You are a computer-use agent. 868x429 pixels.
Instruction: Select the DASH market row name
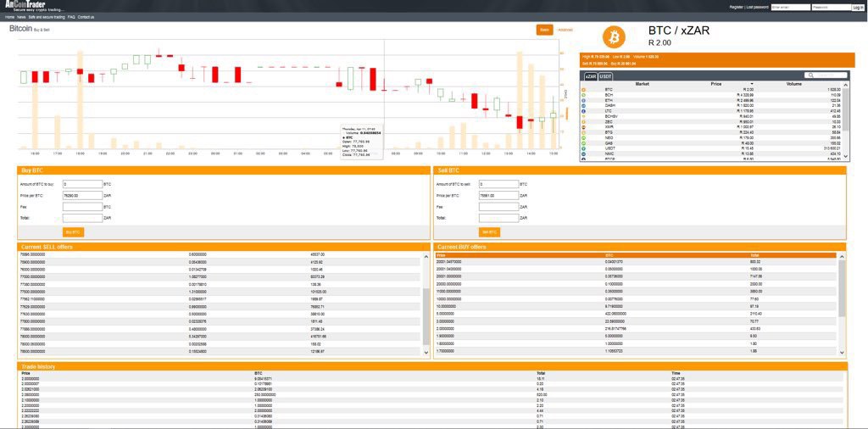click(x=609, y=106)
